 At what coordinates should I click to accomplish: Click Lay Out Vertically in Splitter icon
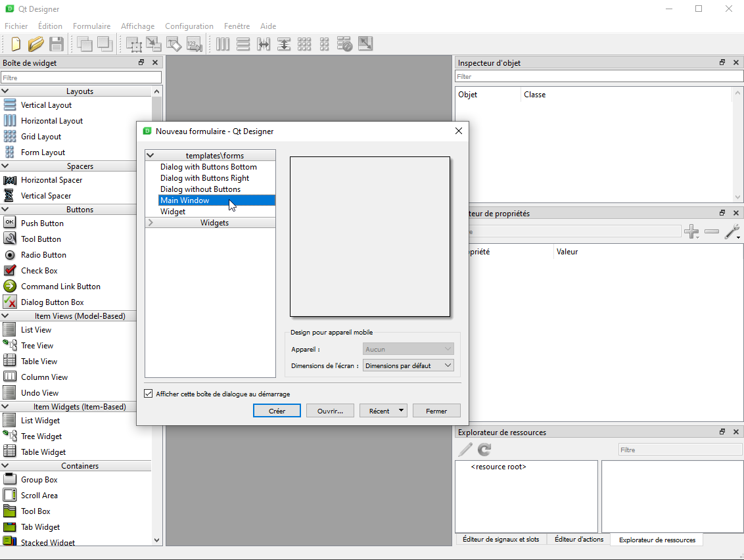pos(284,44)
